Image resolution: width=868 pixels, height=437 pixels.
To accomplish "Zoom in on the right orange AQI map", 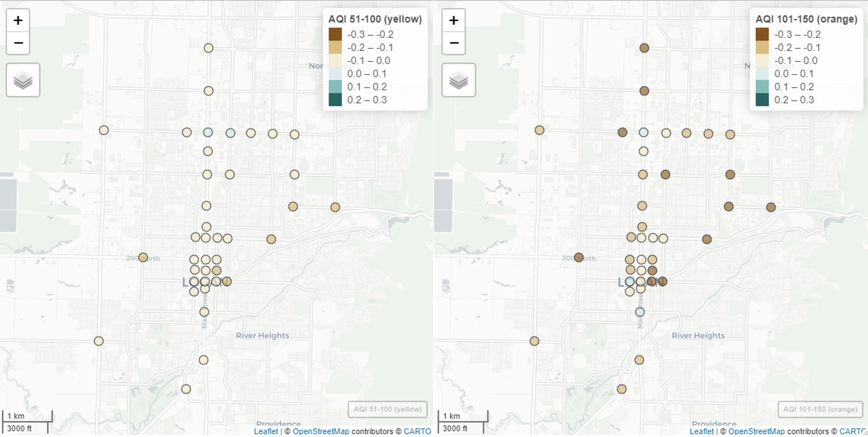I will tap(453, 20).
